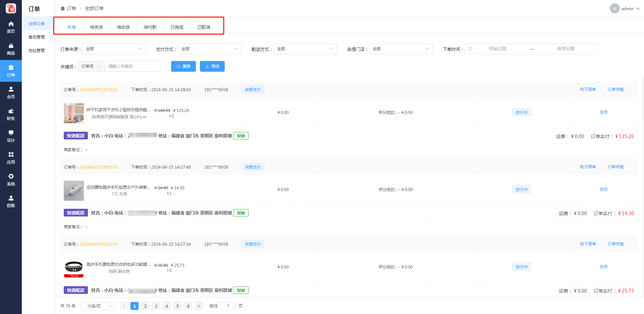Go to page 2 in pagination
This screenshot has width=644, height=314.
145,306
